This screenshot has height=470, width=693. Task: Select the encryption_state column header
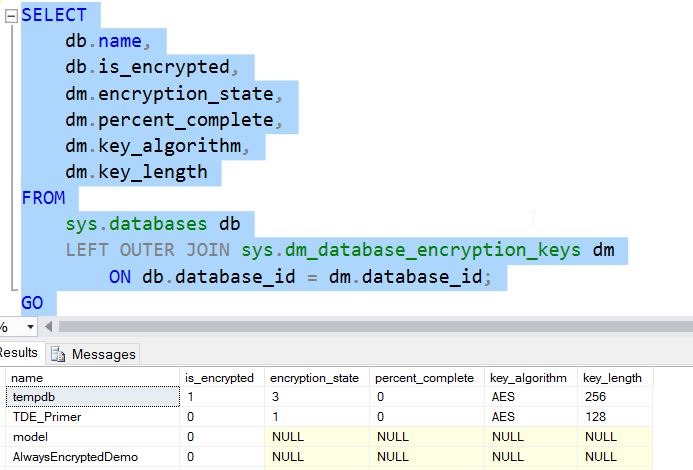pos(316,378)
